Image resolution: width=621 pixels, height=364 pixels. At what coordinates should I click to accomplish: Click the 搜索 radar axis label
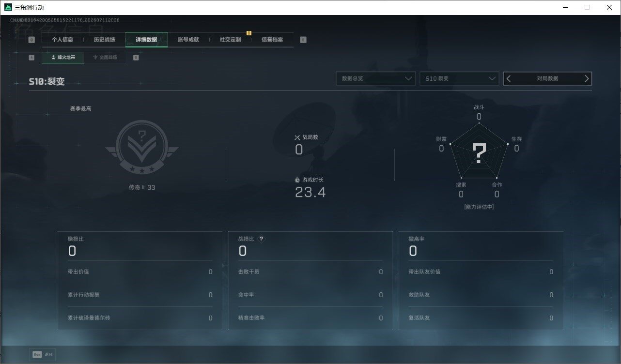pos(461,185)
